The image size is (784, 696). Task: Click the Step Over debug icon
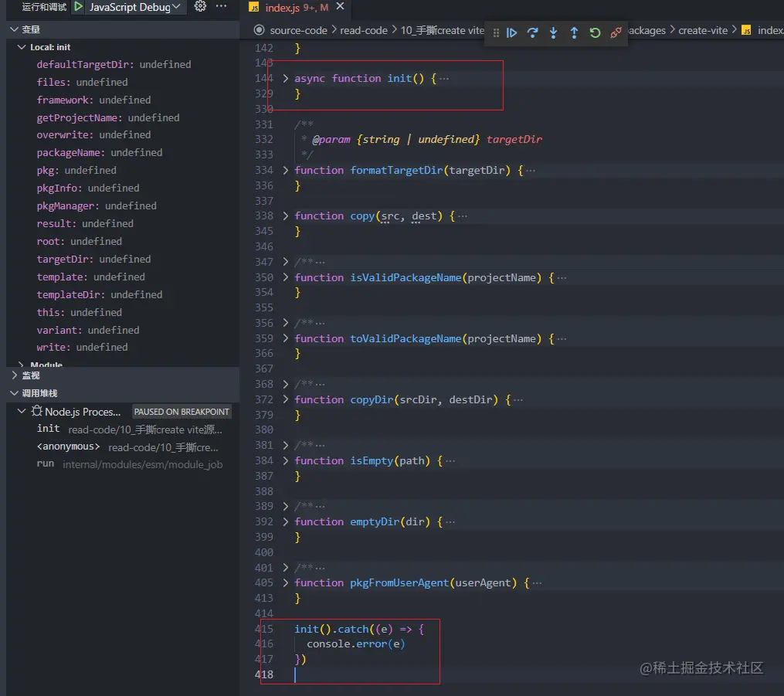532,32
